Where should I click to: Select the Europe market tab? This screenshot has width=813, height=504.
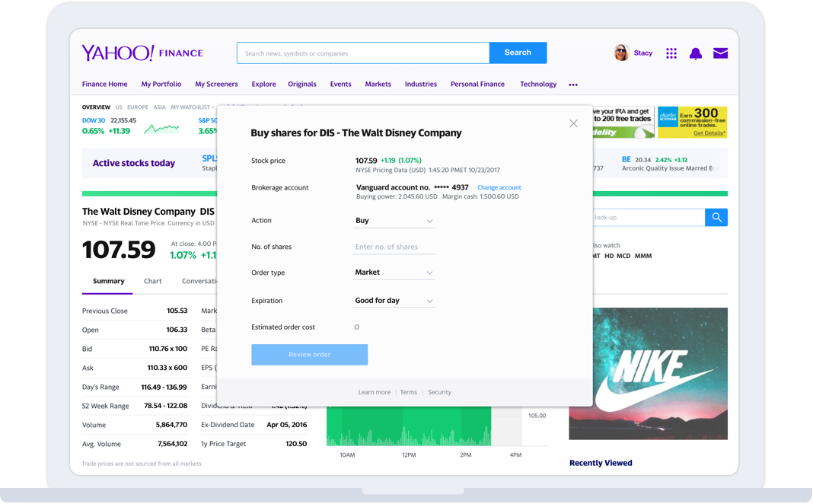(x=138, y=107)
